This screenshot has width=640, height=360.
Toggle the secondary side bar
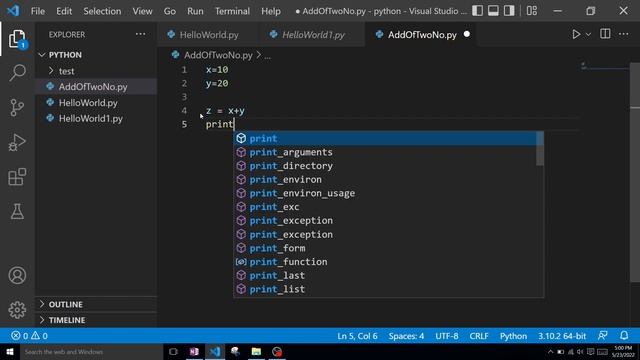[509, 11]
